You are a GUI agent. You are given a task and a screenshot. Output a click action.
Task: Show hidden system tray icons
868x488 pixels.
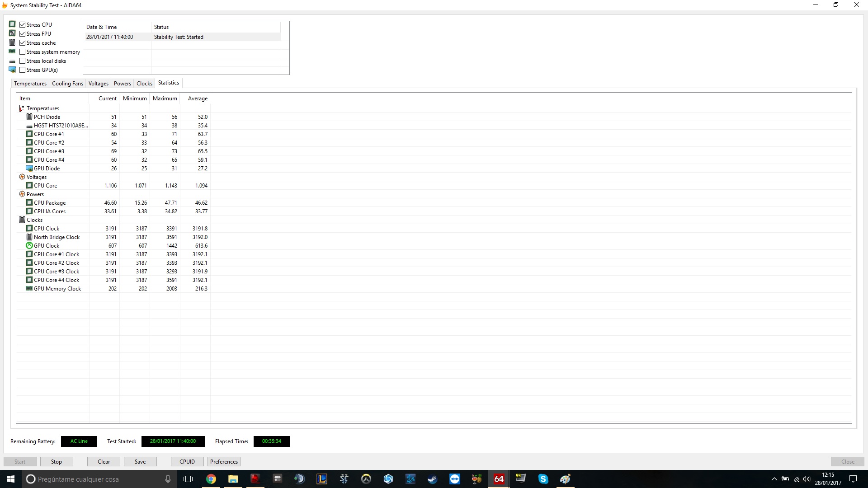774,479
